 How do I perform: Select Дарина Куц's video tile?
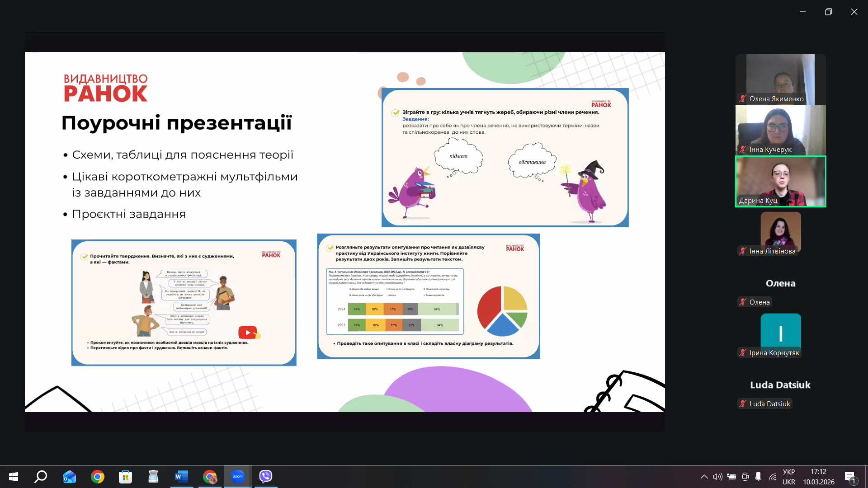tap(781, 181)
